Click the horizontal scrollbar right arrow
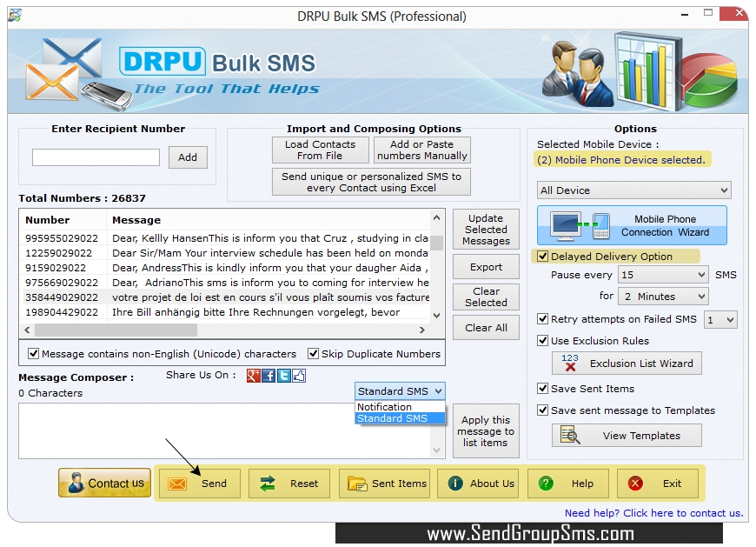Image resolution: width=756 pixels, height=547 pixels. [x=421, y=330]
